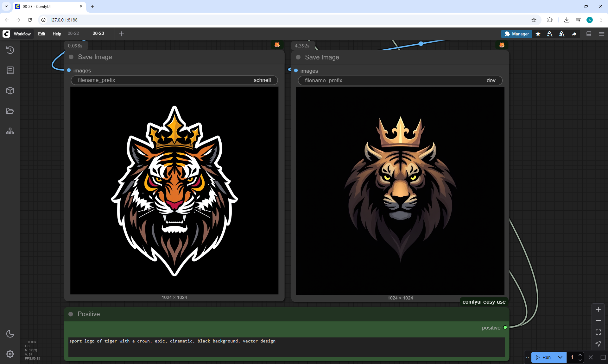608x364 pixels.
Task: Expand the Run button dropdown arrow
Action: (x=560, y=357)
